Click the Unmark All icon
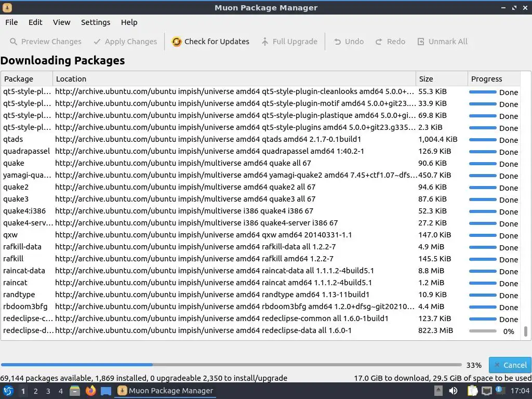 point(421,42)
